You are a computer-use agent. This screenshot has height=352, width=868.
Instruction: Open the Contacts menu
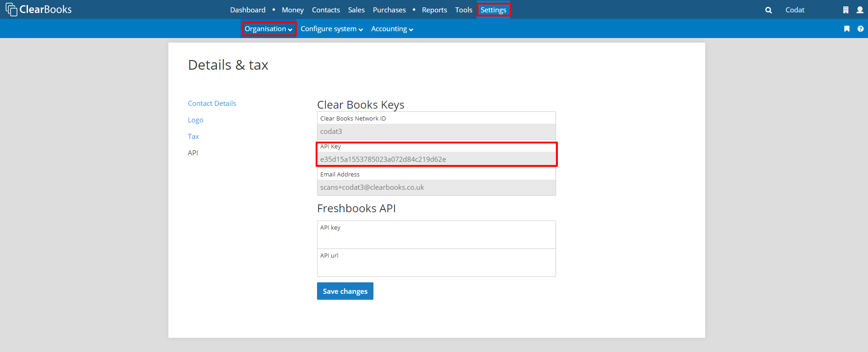(x=326, y=10)
